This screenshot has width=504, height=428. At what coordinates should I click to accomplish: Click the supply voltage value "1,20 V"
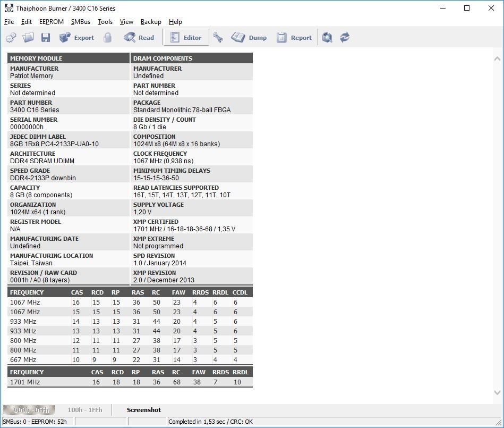pos(142,212)
